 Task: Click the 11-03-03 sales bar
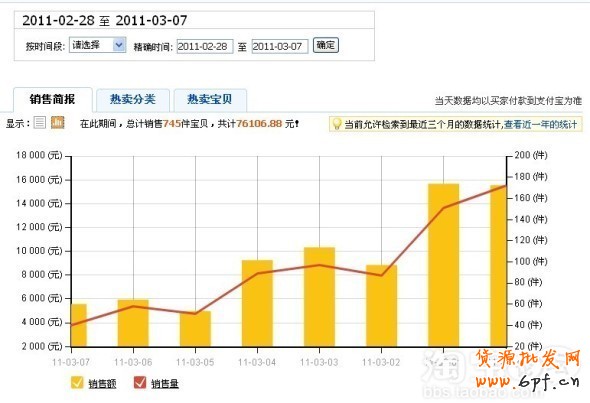click(319, 297)
